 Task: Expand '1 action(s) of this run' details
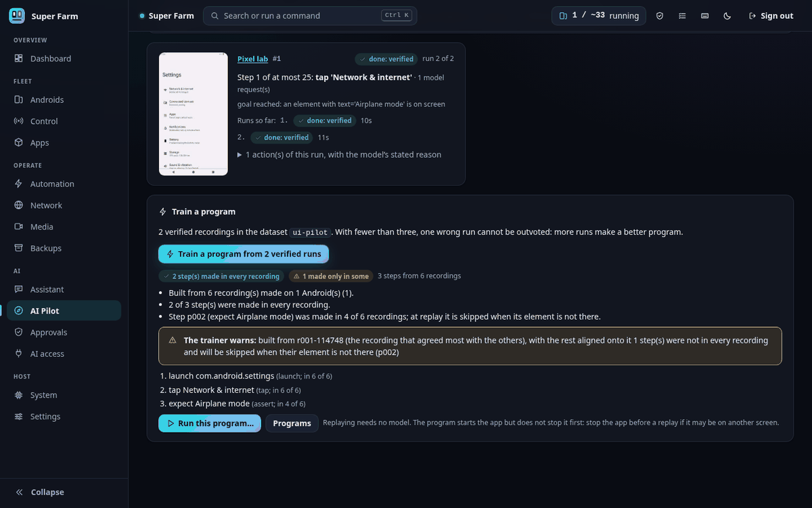pos(339,154)
